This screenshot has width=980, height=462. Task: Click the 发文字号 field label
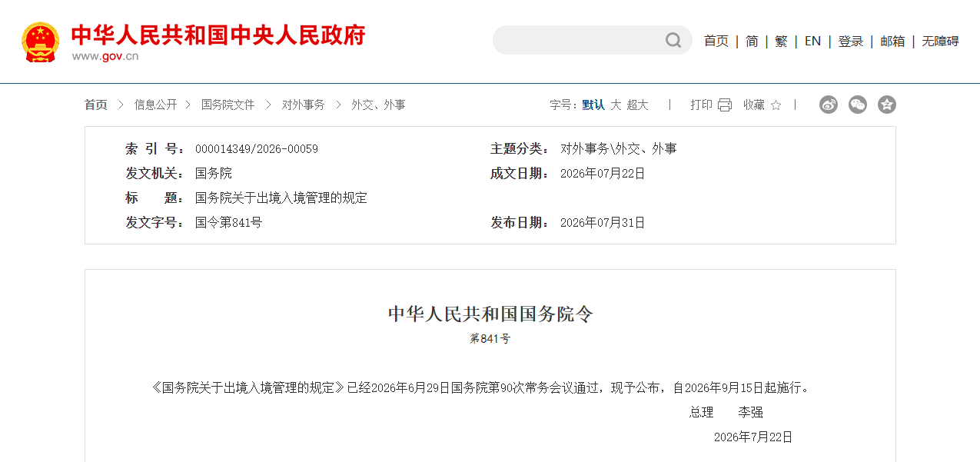(156, 223)
